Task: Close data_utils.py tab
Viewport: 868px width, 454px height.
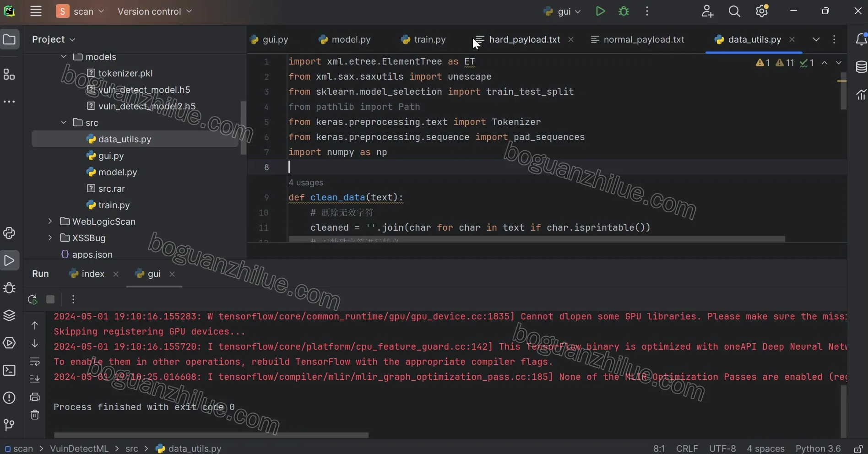Action: pos(792,40)
